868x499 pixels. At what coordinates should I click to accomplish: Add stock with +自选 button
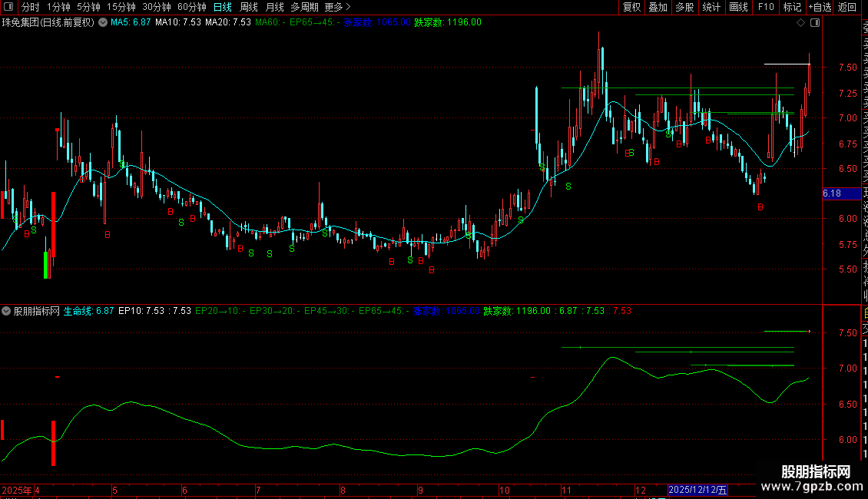click(x=820, y=7)
